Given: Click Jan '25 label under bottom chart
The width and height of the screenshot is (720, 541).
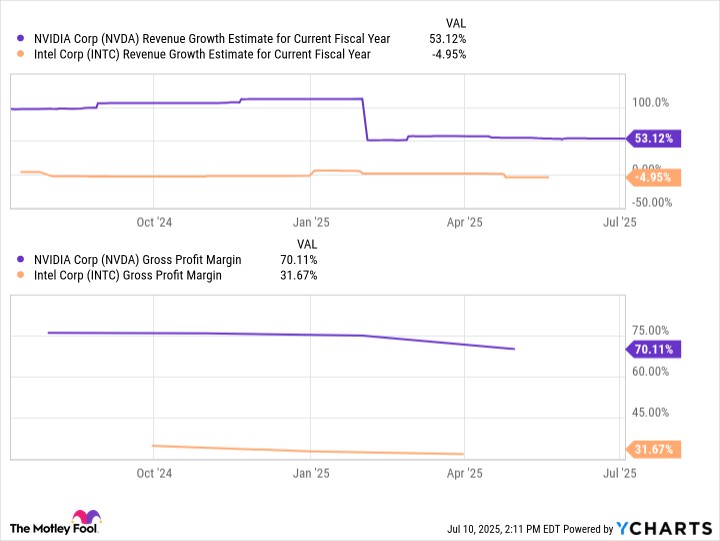Looking at the screenshot, I should coord(311,473).
